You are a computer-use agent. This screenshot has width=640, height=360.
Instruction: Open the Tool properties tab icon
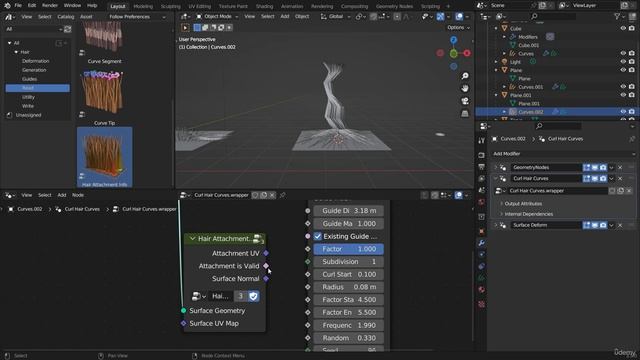482,140
